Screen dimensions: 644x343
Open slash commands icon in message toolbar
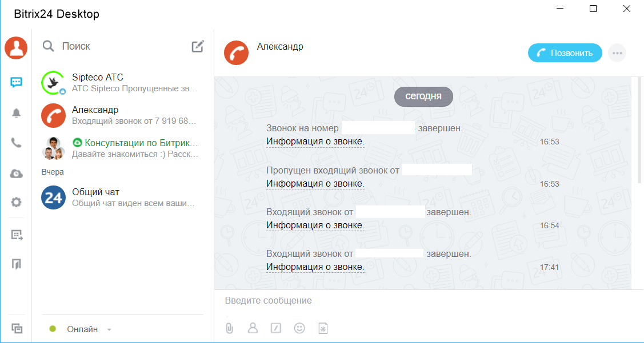pos(275,328)
